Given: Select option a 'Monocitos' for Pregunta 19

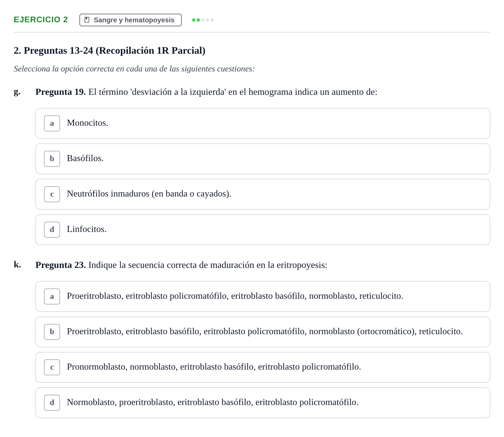Looking at the screenshot, I should (x=263, y=123).
